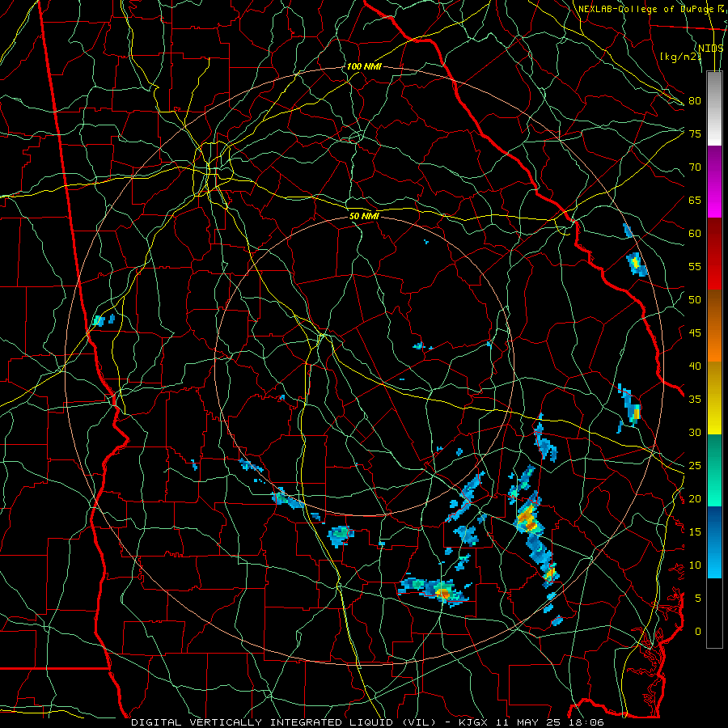
Task: Click the 25 value on the scale
Action: click(695, 465)
